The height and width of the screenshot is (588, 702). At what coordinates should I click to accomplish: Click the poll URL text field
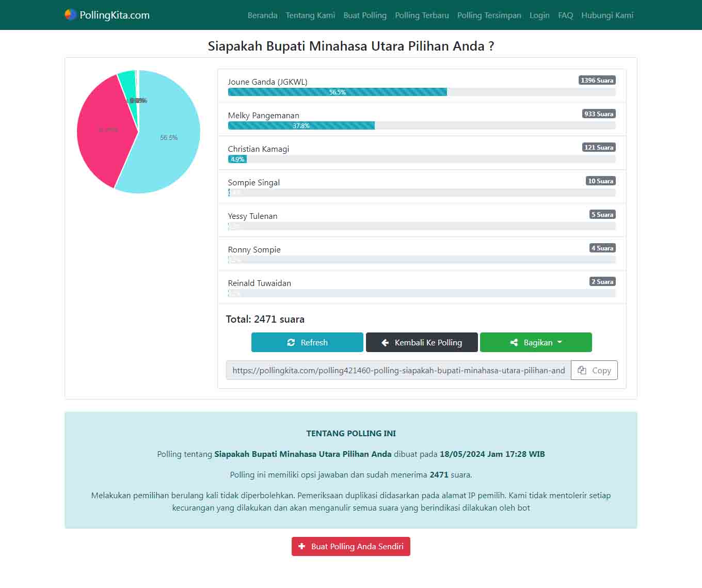[x=398, y=370]
